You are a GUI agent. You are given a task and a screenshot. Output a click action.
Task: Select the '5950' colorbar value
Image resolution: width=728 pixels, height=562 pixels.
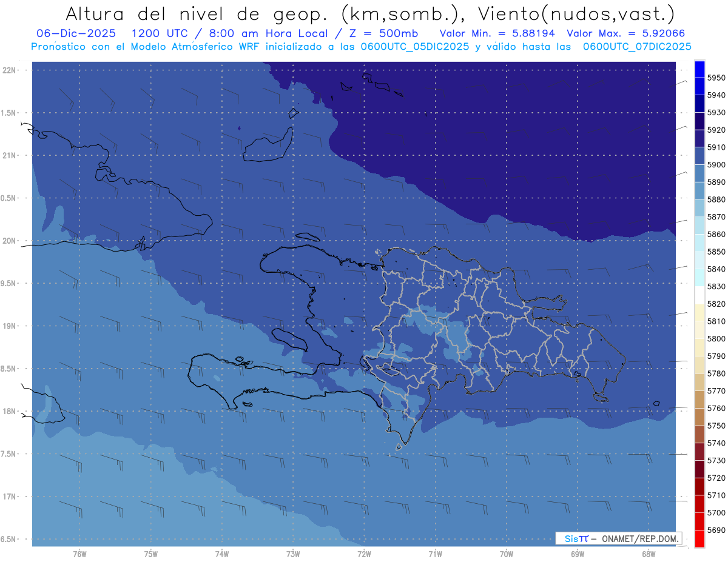coord(716,78)
